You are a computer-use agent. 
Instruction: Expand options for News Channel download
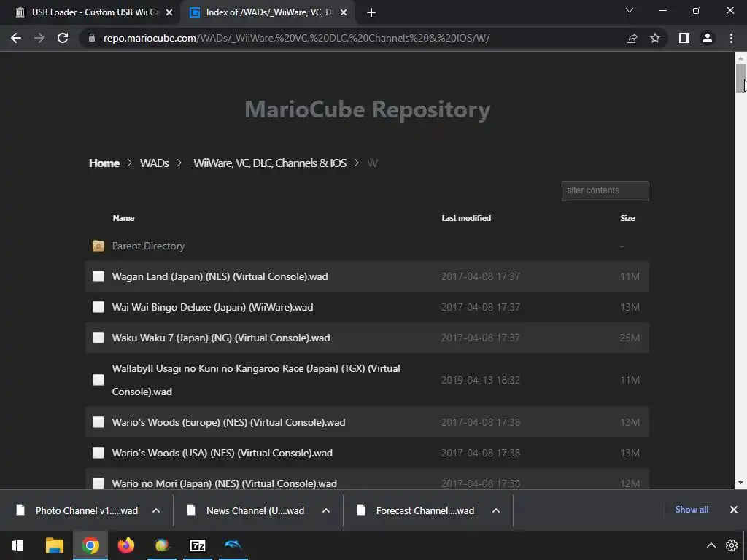click(326, 510)
